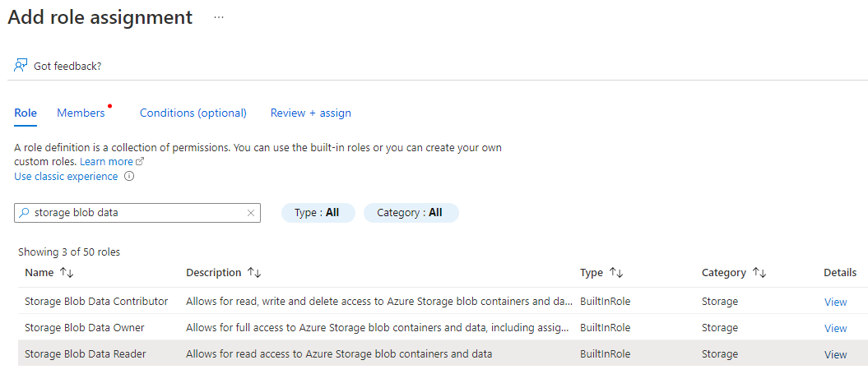Click into the role search field
This screenshot has width=868, height=374.
[x=136, y=213]
